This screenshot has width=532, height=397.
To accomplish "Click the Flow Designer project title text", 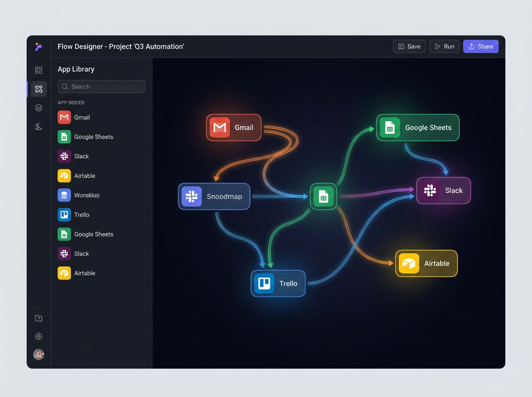I will pyautogui.click(x=121, y=47).
